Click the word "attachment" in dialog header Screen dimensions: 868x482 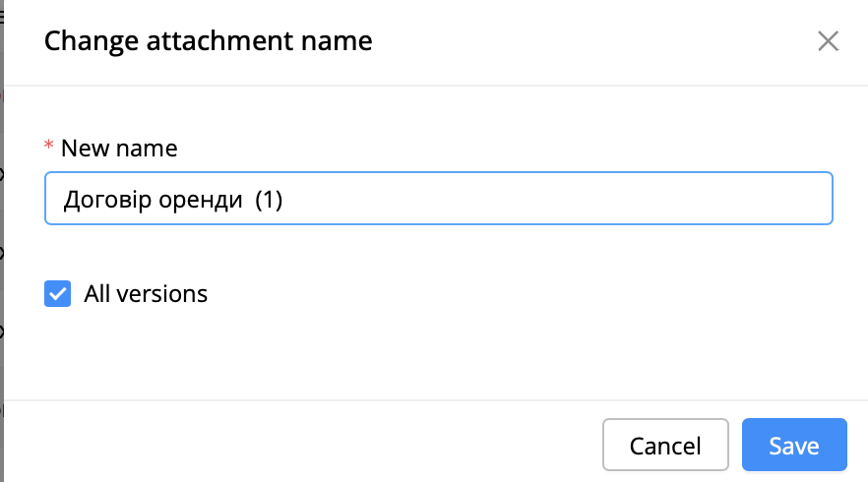(x=219, y=41)
